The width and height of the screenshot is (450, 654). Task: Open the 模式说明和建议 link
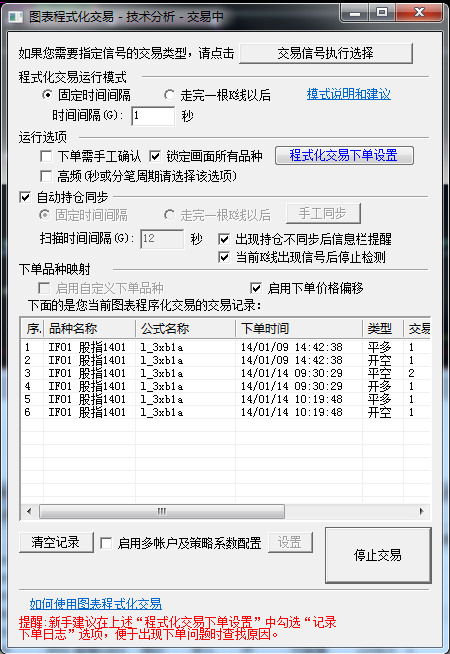(x=349, y=94)
